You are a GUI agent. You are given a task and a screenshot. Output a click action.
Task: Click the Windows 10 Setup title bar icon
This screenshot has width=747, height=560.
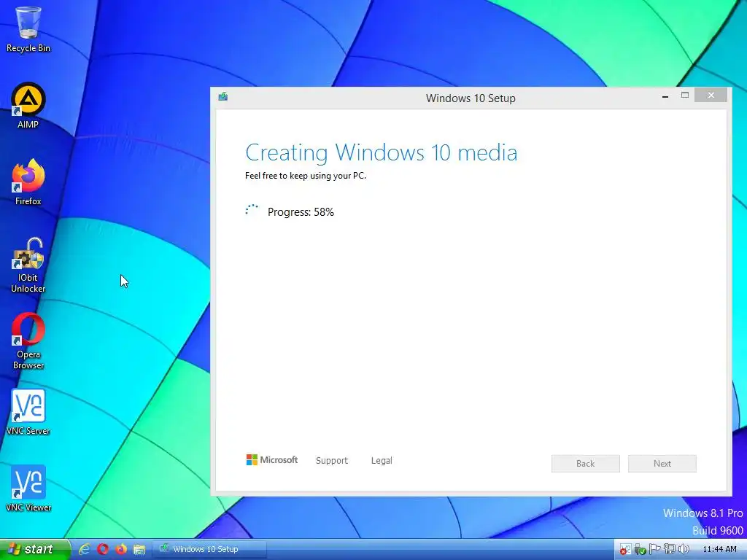coord(222,97)
